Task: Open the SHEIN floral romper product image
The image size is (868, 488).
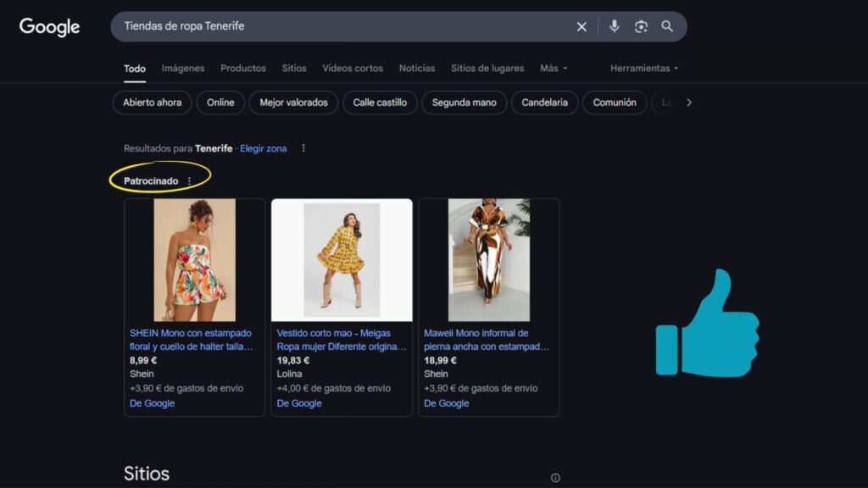Action: [x=194, y=260]
